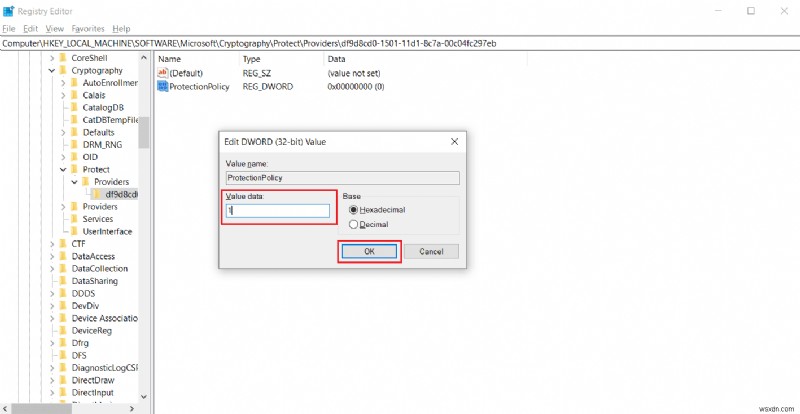Click the DFS folder icon

[63, 355]
